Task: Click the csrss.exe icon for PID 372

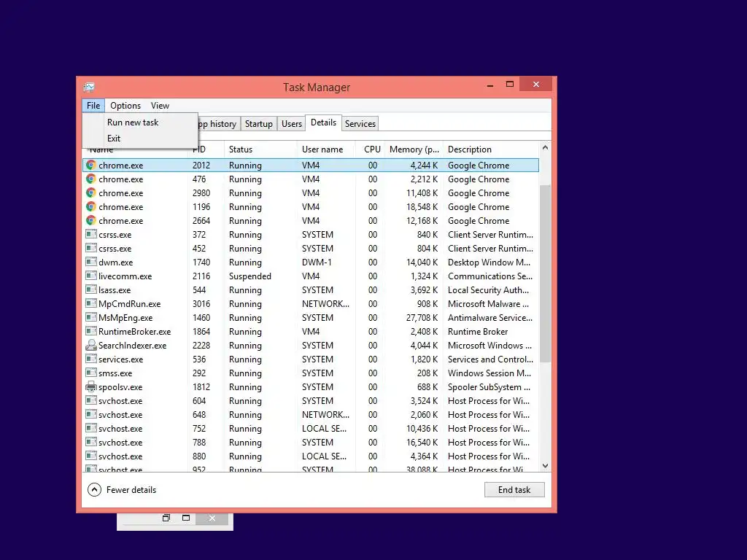Action: (x=90, y=234)
